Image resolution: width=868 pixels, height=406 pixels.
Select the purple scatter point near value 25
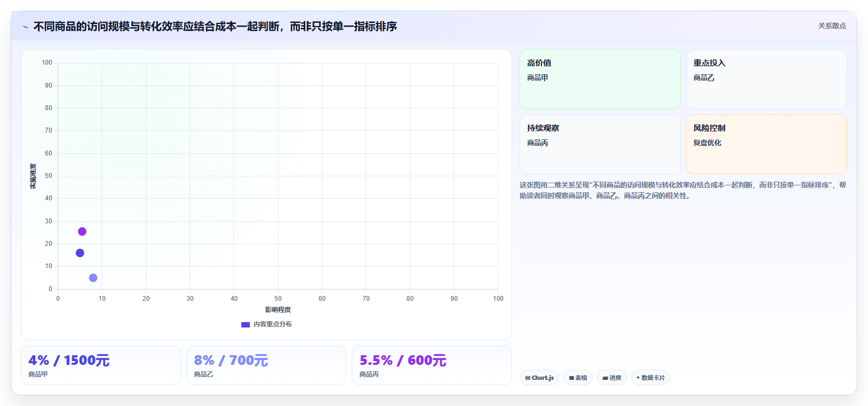(x=82, y=231)
